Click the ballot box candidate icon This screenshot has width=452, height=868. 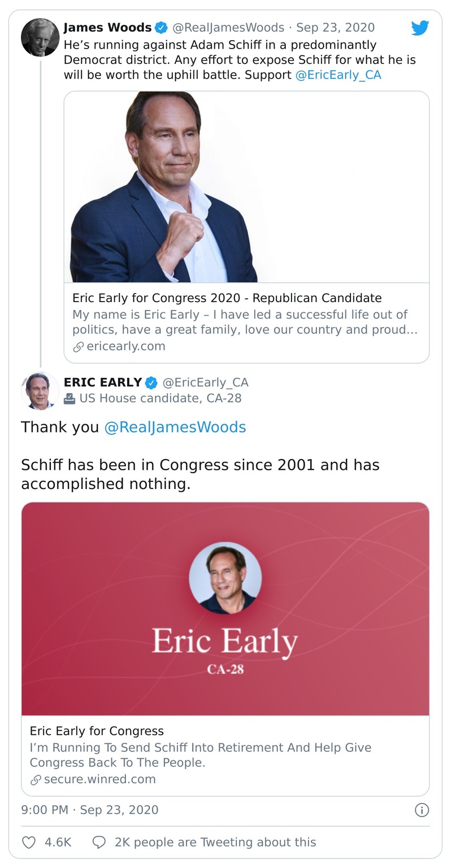(69, 399)
